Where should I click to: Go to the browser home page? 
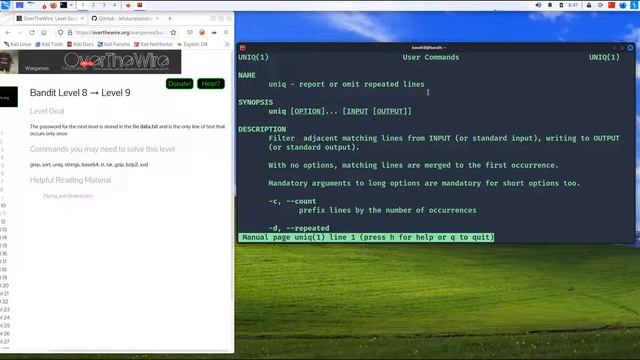pyautogui.click(x=44, y=32)
